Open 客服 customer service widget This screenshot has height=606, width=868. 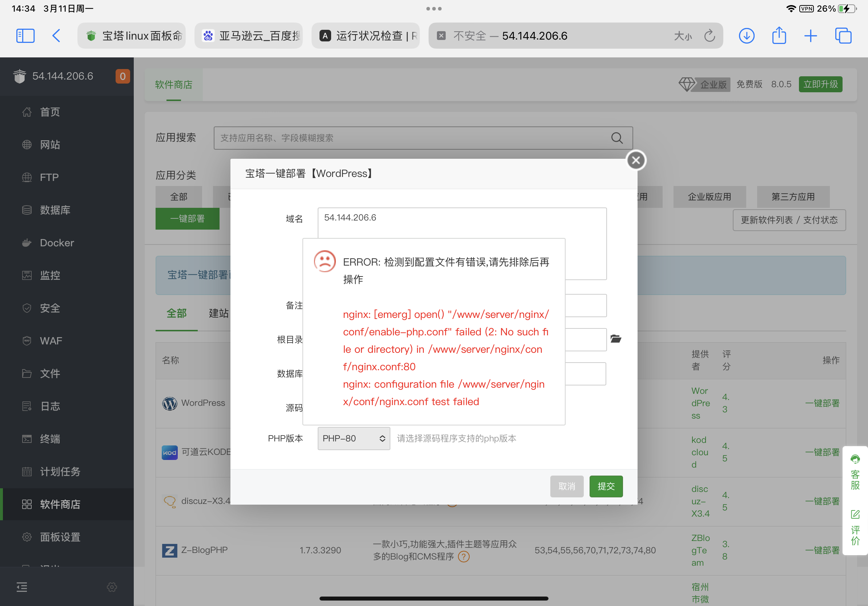pyautogui.click(x=855, y=472)
